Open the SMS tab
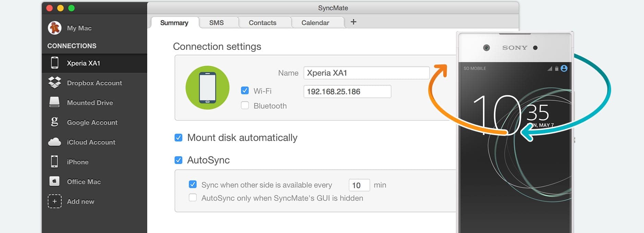 (216, 23)
